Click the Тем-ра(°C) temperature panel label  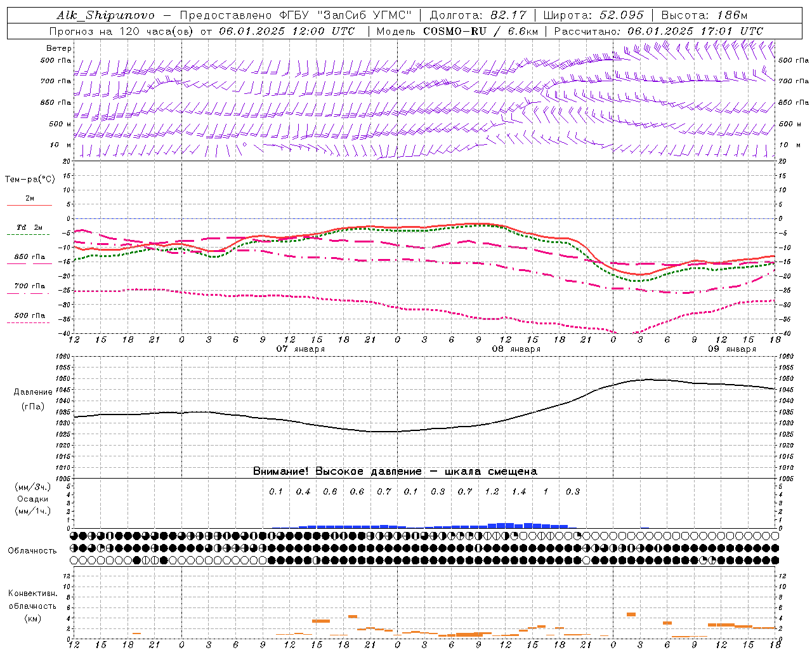[x=30, y=180]
